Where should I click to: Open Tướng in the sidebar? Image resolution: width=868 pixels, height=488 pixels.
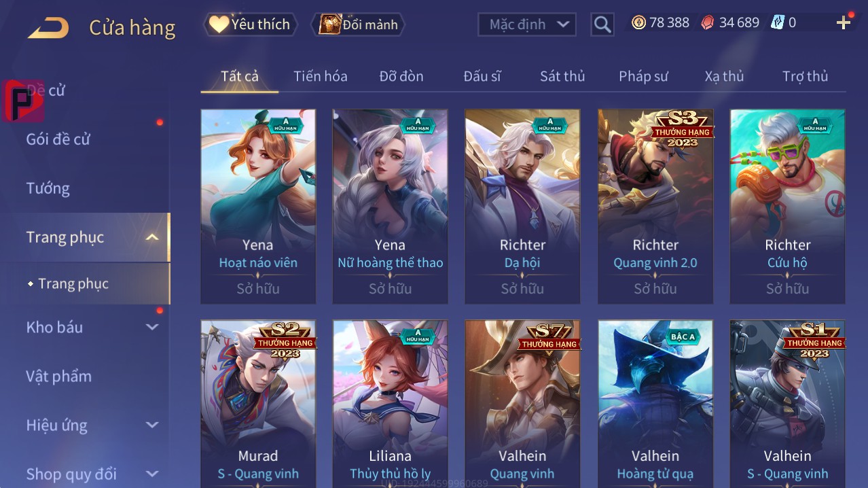48,188
